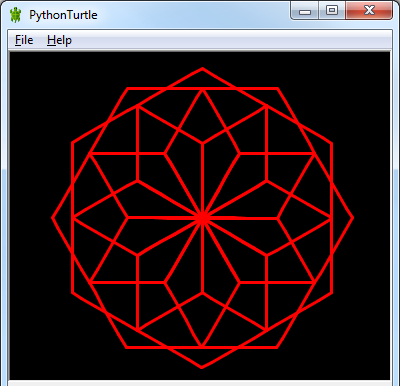Click the PythonTurtle turtle icon in title bar
Viewport: 400px width, 386px height.
tap(15, 15)
